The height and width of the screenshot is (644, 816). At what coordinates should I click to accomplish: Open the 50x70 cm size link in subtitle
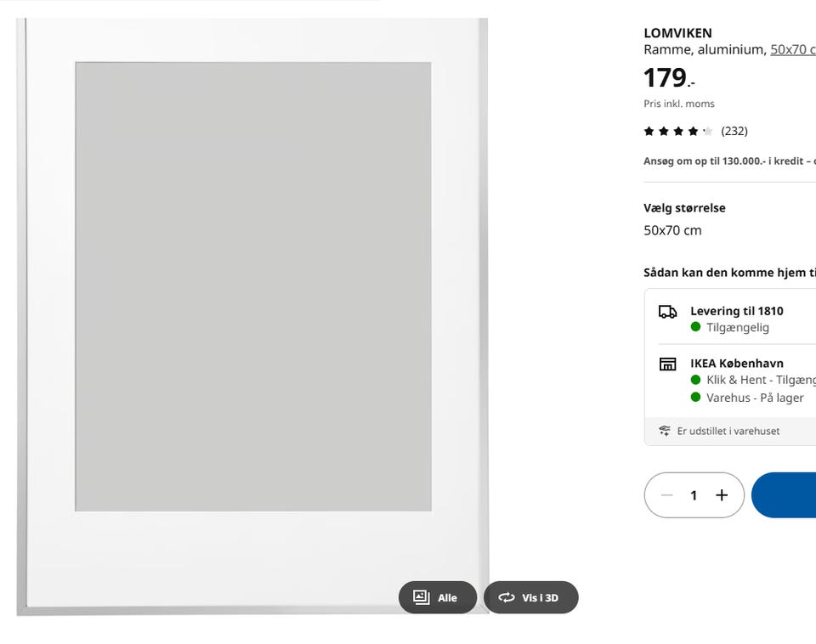click(x=792, y=50)
